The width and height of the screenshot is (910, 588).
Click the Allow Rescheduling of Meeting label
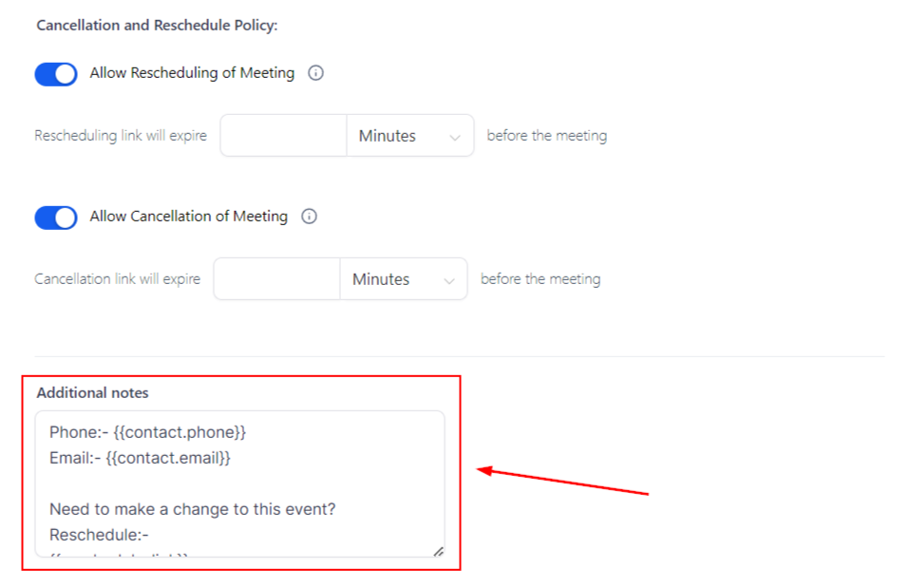tap(192, 73)
